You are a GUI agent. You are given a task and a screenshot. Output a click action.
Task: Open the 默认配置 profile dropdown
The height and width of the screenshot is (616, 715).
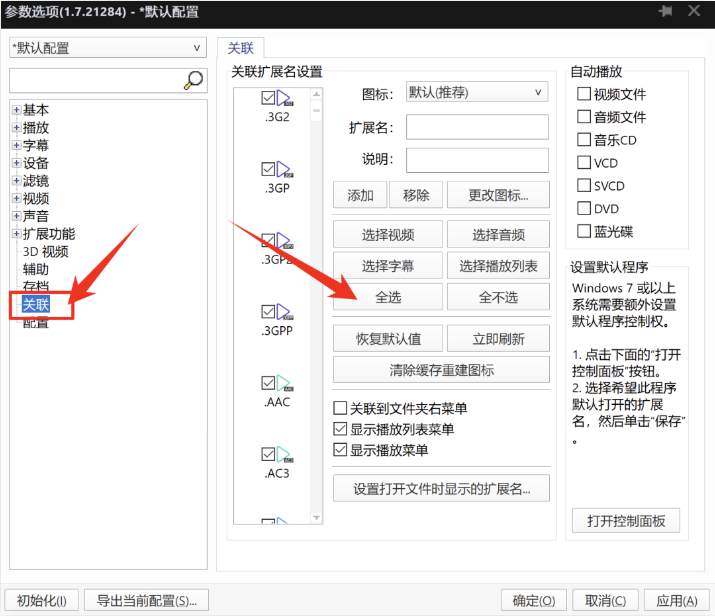(x=107, y=48)
